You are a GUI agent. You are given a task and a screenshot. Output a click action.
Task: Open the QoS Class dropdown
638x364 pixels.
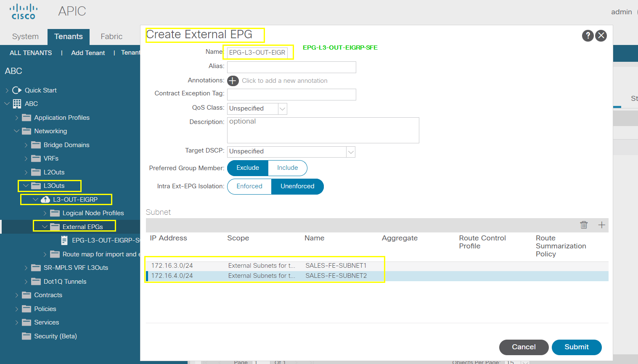(x=283, y=108)
